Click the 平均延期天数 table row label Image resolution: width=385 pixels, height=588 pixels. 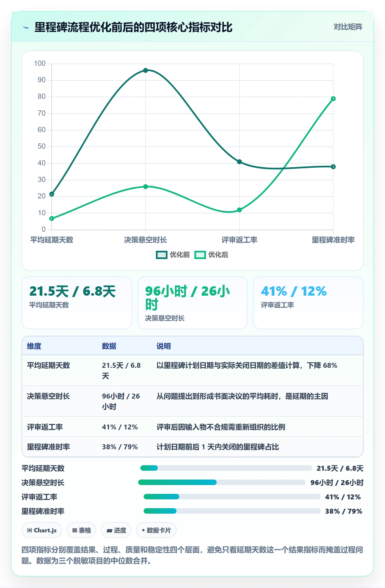point(48,365)
